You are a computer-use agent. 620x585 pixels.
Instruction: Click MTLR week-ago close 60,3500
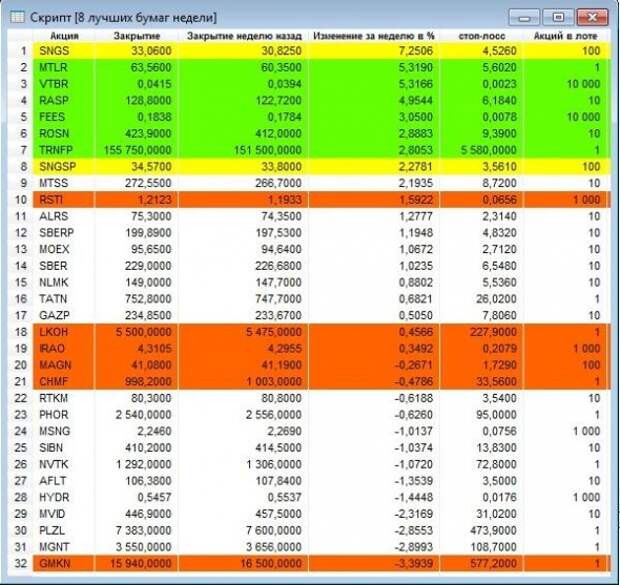click(281, 68)
